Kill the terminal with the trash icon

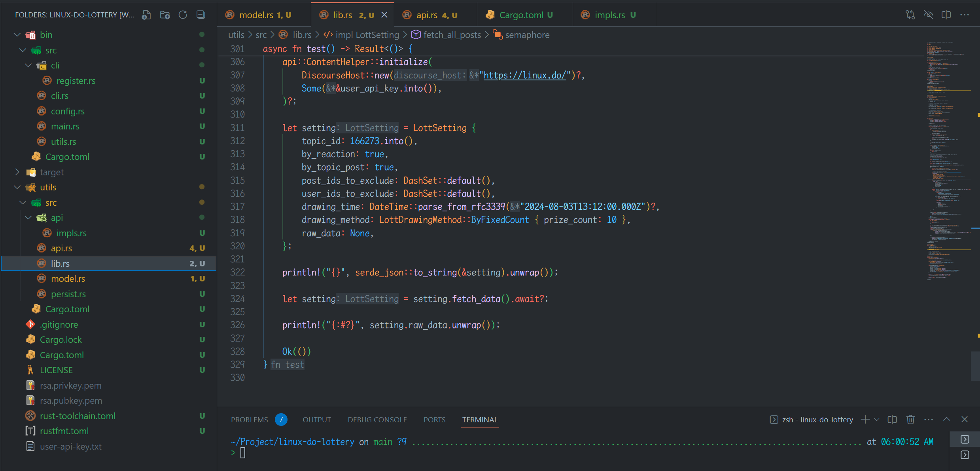910,420
